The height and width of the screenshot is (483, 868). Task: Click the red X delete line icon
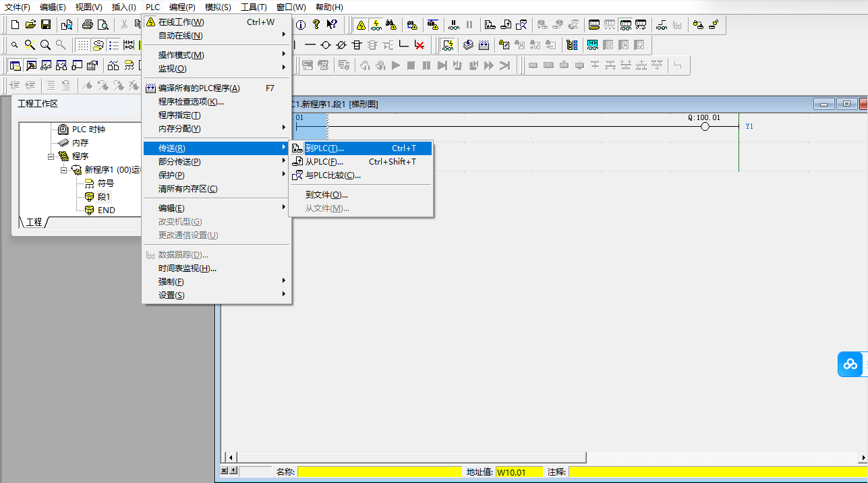coord(419,45)
